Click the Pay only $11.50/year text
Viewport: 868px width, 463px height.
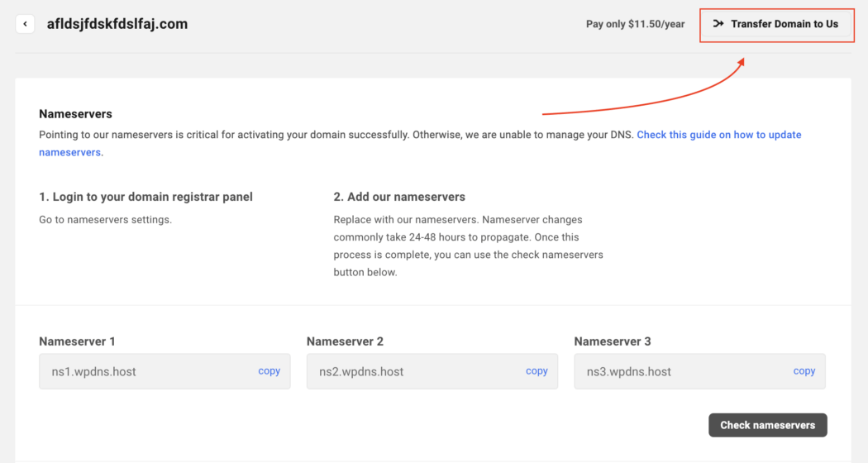[636, 24]
